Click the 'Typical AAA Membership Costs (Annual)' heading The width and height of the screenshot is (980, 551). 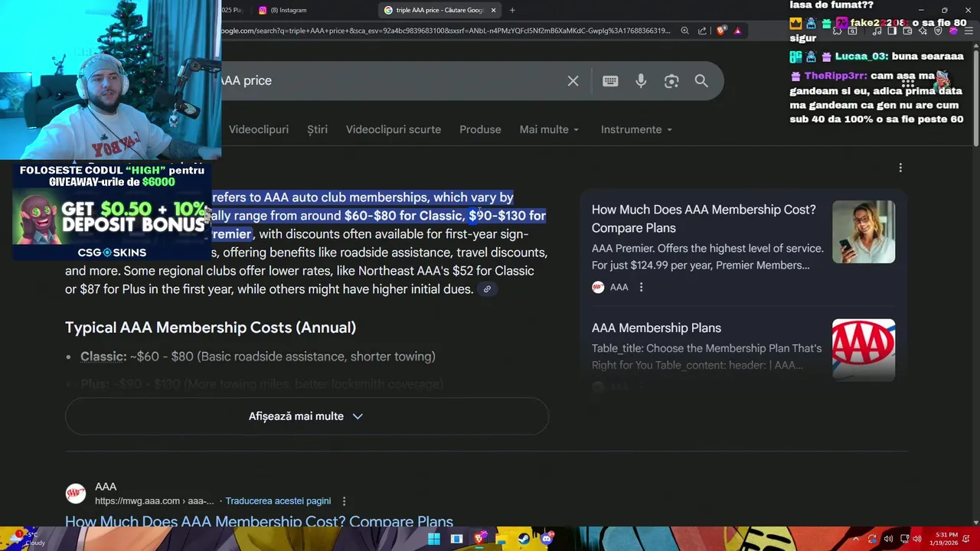pos(211,328)
